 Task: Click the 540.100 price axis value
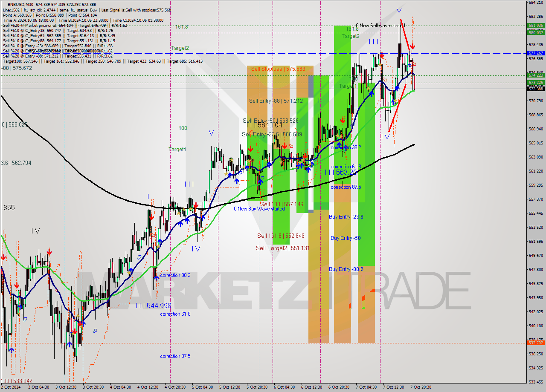point(536,326)
